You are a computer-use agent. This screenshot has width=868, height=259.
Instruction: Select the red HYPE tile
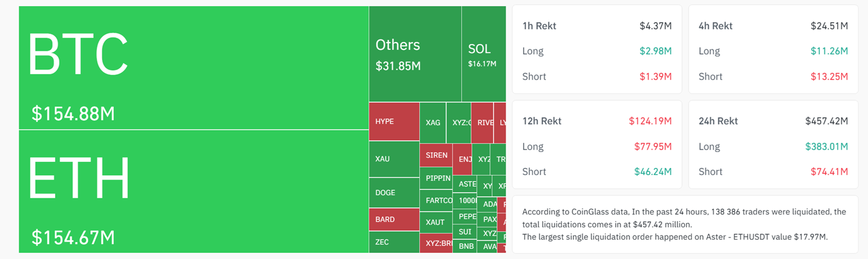click(394, 122)
